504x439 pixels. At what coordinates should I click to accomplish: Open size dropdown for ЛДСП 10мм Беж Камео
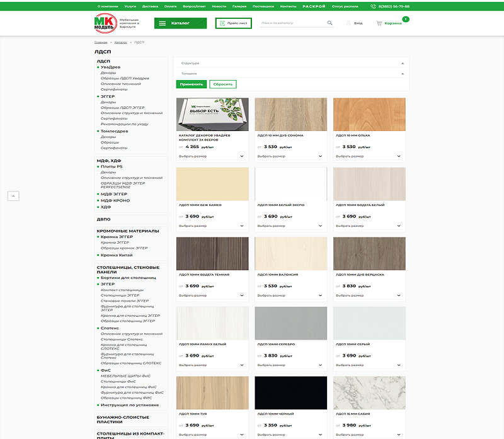pyautogui.click(x=241, y=225)
